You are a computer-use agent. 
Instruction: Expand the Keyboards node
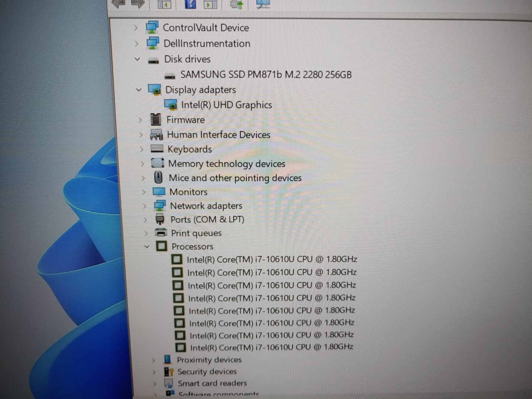[x=141, y=149]
